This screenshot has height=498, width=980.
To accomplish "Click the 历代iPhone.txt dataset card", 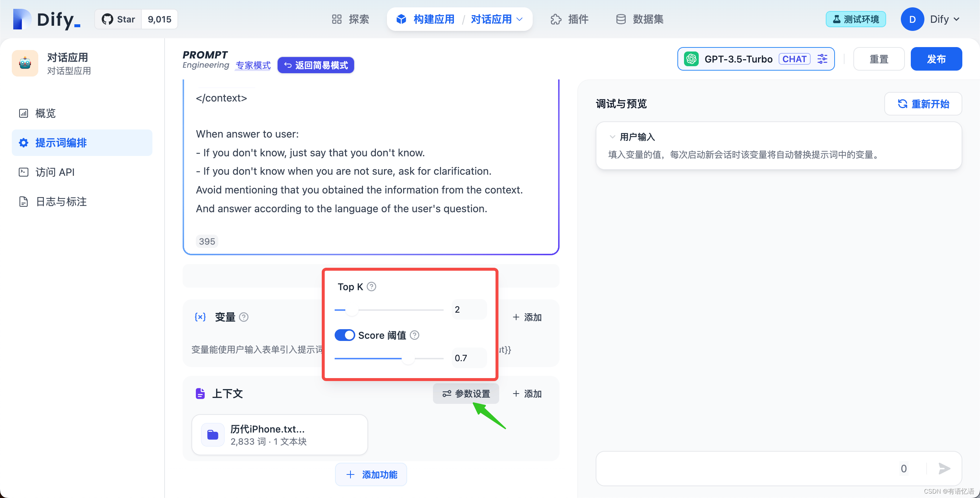I will (x=280, y=434).
